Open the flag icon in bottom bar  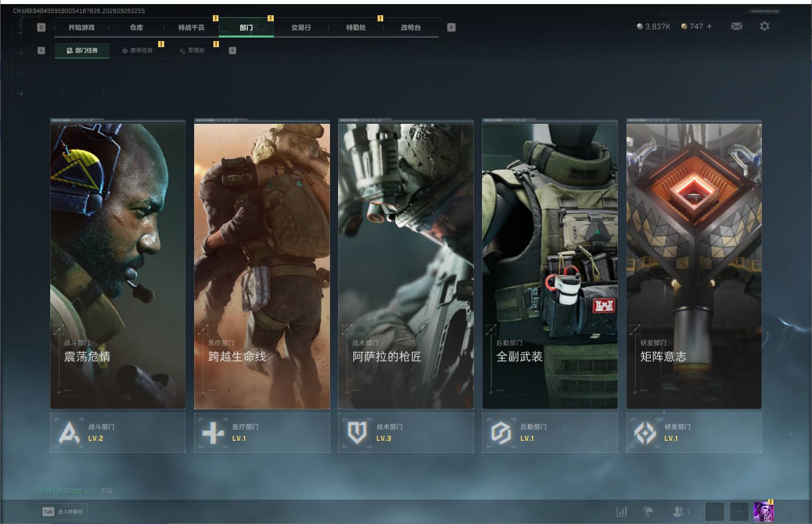pos(648,512)
